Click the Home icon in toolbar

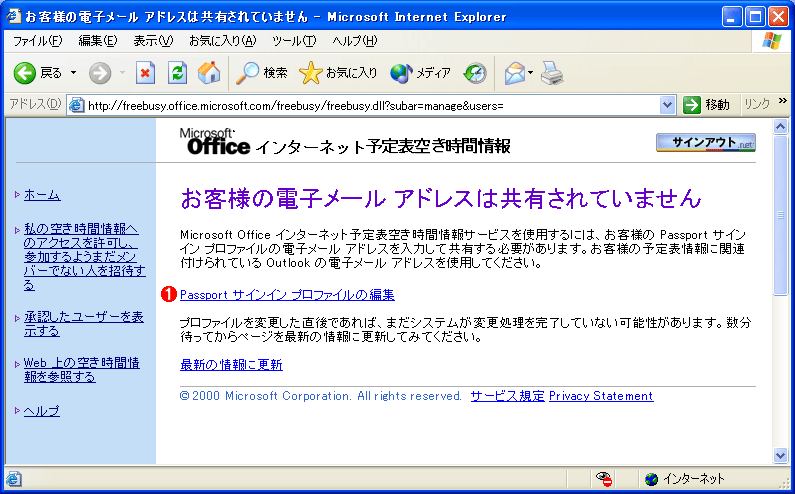[x=209, y=73]
